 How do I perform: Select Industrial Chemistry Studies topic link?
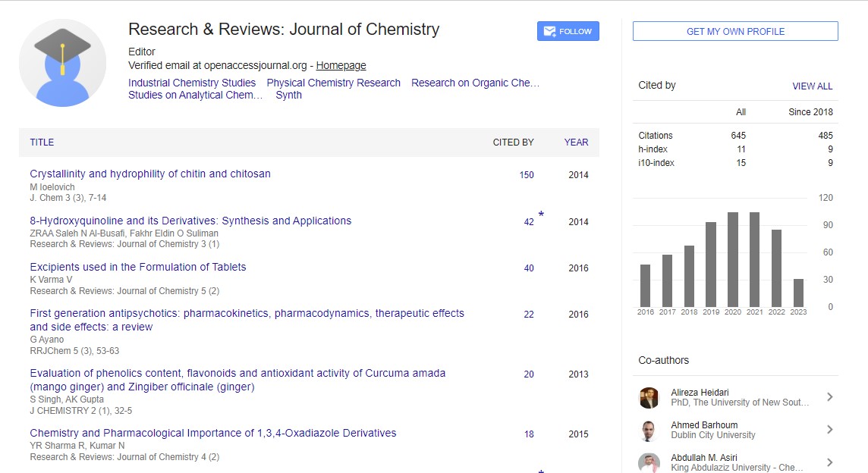coord(192,83)
